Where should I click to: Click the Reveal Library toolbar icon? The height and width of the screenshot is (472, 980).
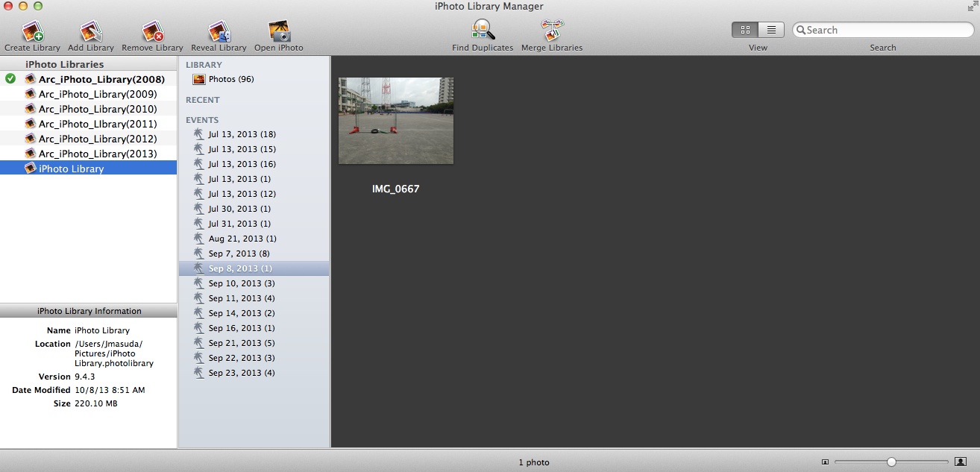[219, 31]
